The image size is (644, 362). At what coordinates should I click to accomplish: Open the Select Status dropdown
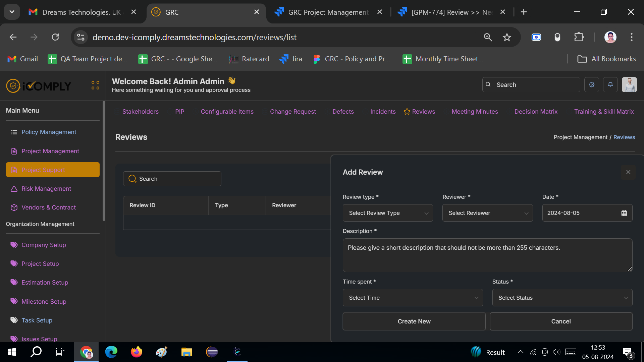click(562, 298)
